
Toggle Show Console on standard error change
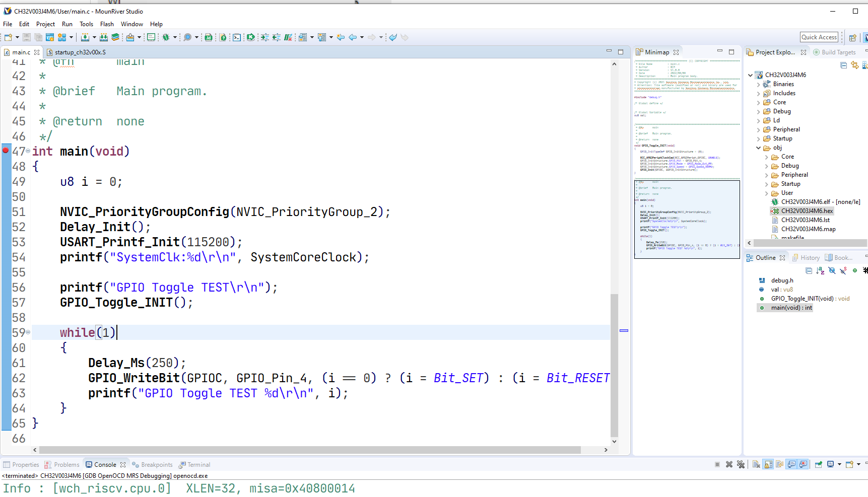804,464
